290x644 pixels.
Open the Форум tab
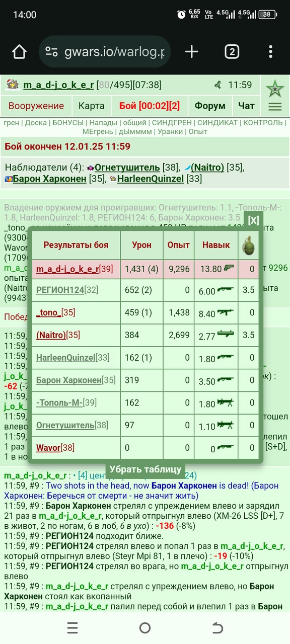click(x=210, y=106)
